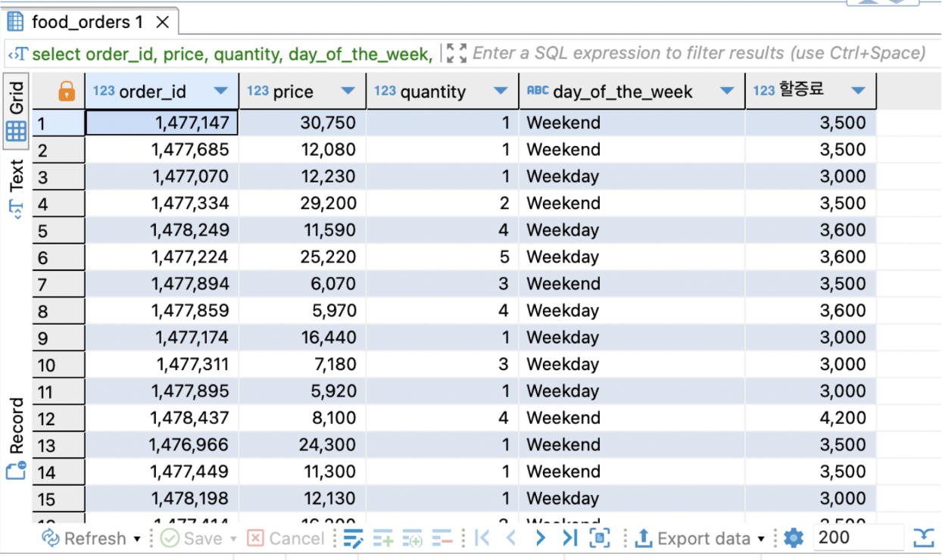Click the fetch size field showing 200

[856, 538]
